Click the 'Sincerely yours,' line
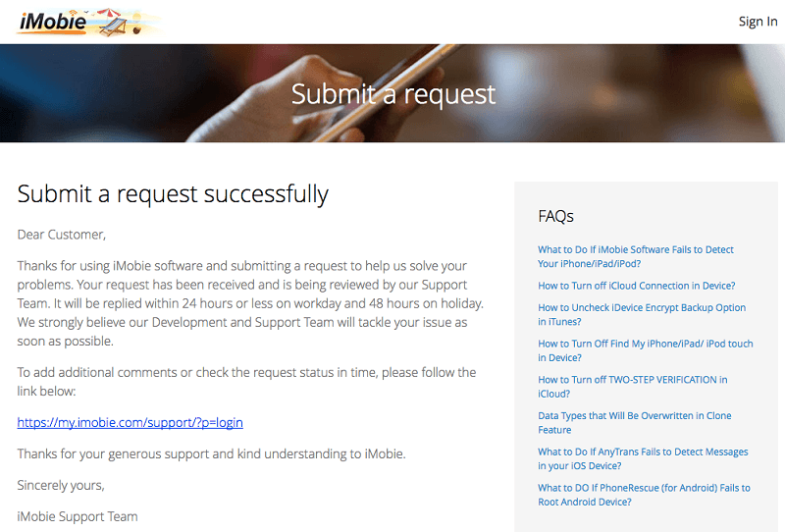Image resolution: width=785 pixels, height=532 pixels. coord(61,486)
